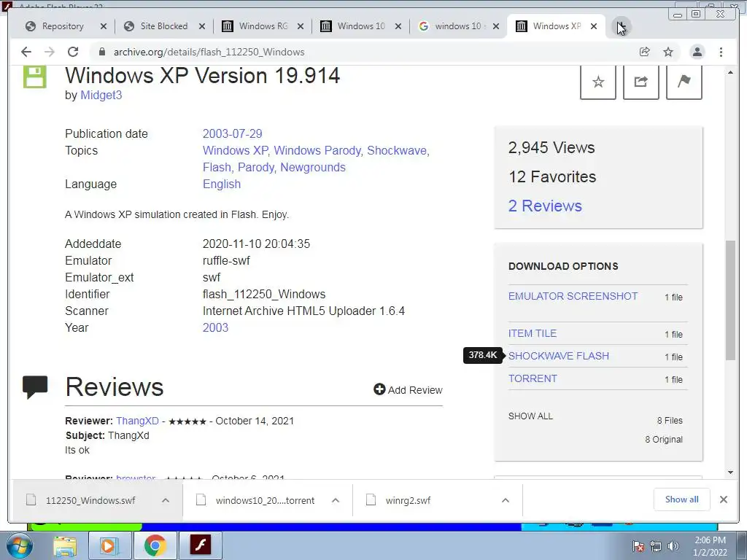This screenshot has height=560, width=747.
Task: Switch to Adobe Flash Player in taskbar
Action: [200, 545]
